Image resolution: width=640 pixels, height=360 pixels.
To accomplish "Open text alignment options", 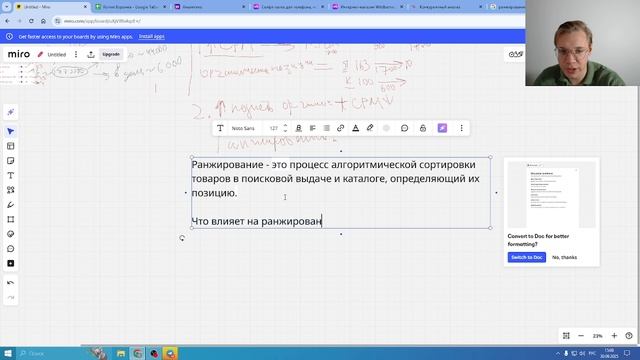I will tap(313, 128).
